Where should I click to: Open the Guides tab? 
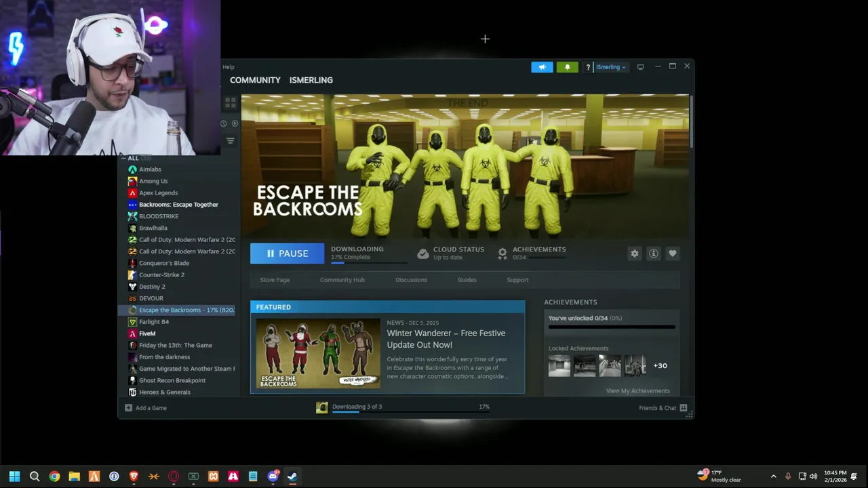tap(467, 280)
